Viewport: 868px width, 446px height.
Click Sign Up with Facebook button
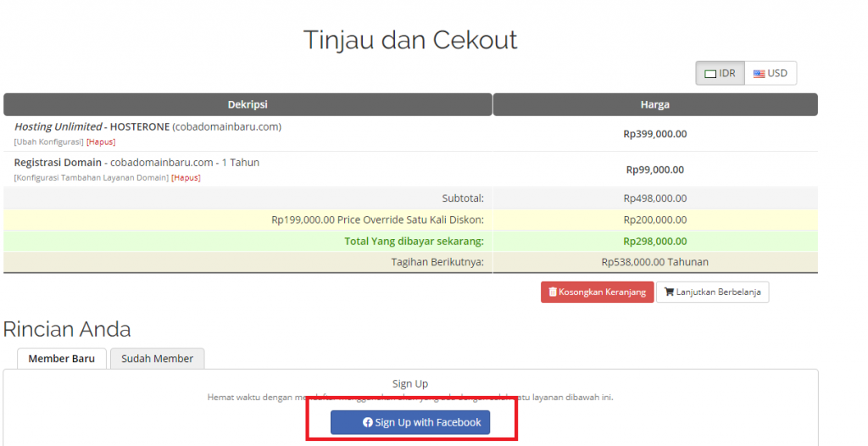click(x=410, y=422)
